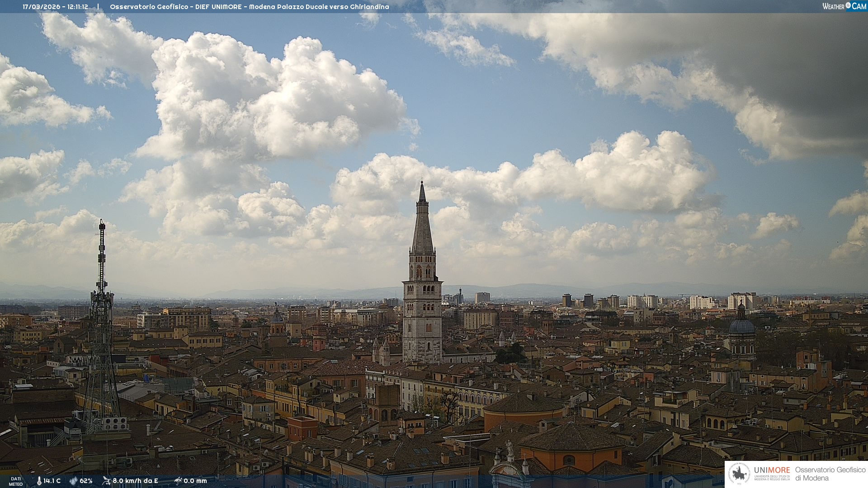The width and height of the screenshot is (868, 488).
Task: Click the WeatherCam logo
Action: pyautogui.click(x=844, y=6)
